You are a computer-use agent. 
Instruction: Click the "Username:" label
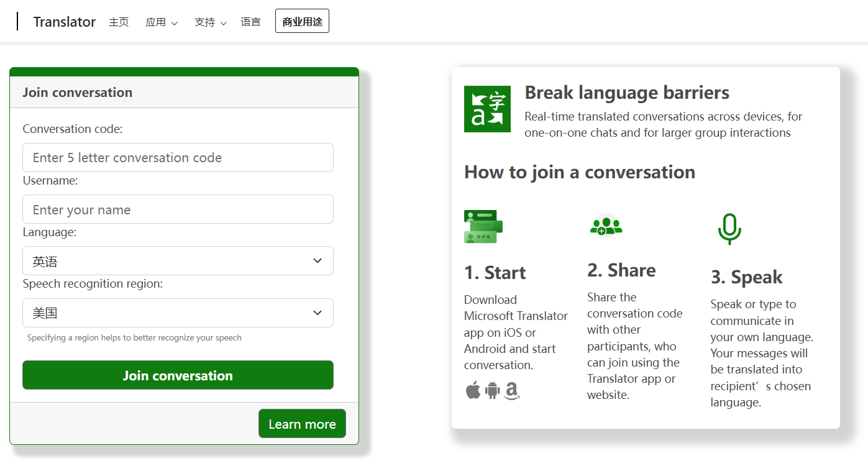coord(50,181)
